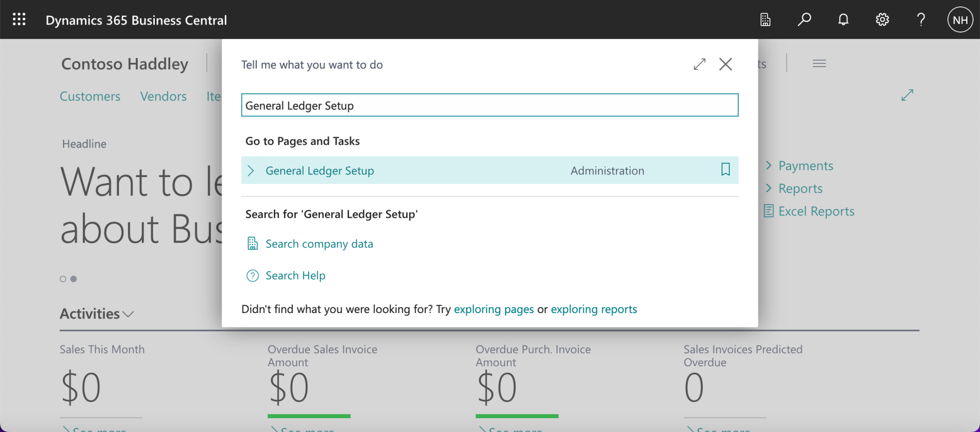980x432 pixels.
Task: Collapse the Activities section dropdown
Action: pos(128,314)
